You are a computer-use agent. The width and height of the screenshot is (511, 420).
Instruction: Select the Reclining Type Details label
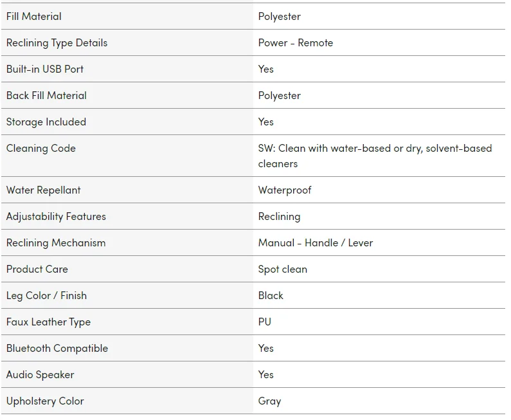point(57,42)
